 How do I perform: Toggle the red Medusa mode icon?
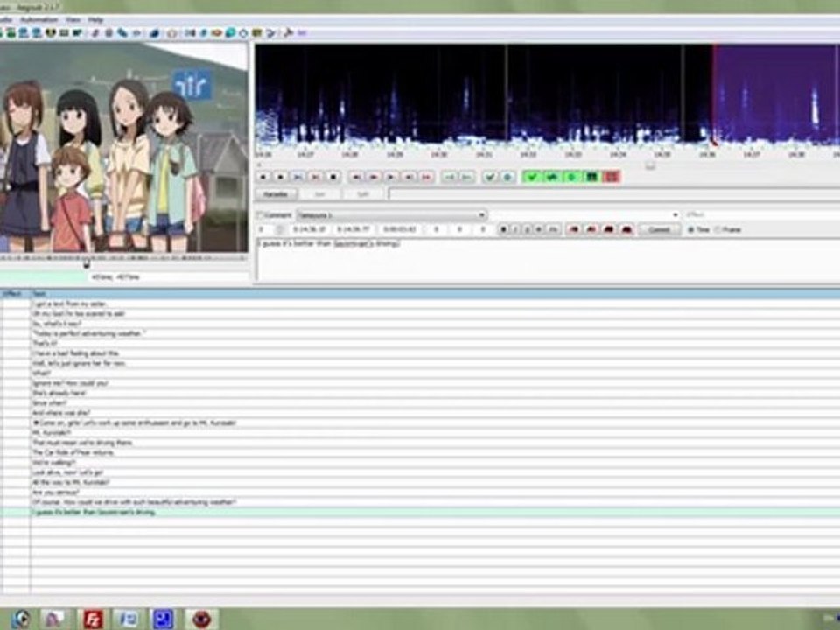(x=612, y=176)
